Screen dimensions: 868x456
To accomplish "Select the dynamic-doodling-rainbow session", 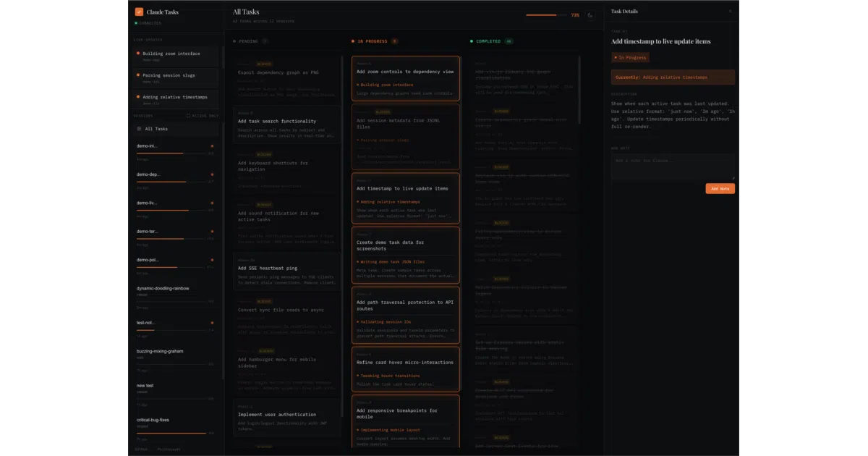I will point(175,297).
